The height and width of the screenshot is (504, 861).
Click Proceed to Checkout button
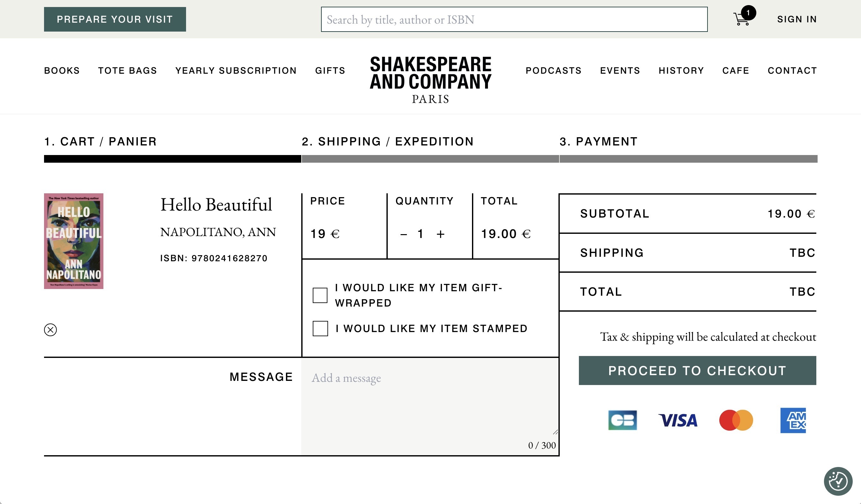point(697,370)
